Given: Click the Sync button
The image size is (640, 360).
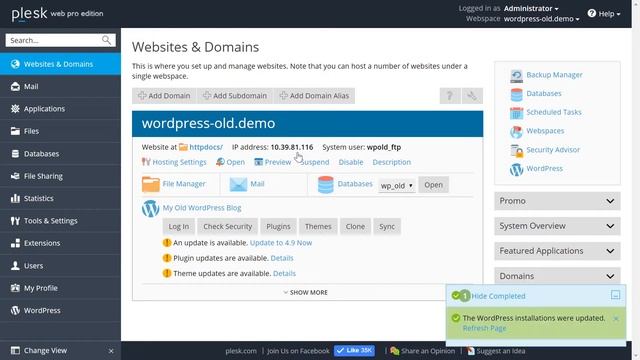Looking at the screenshot, I should coord(387,227).
